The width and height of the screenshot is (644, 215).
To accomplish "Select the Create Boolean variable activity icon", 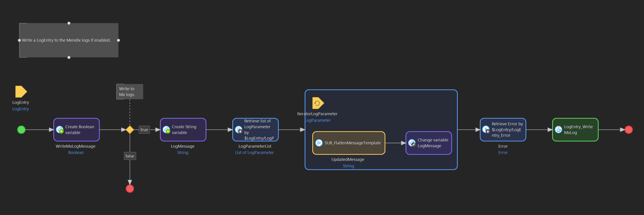I will [60, 130].
